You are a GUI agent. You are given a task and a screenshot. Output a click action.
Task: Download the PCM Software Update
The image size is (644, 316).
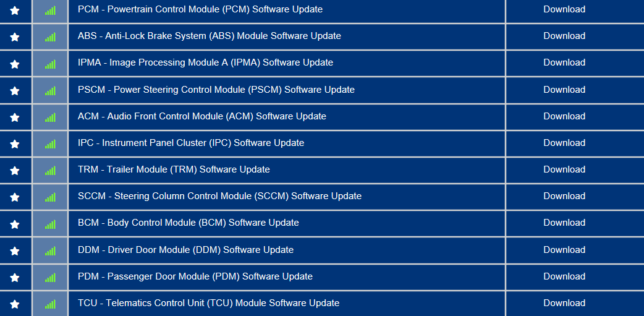coord(564,9)
